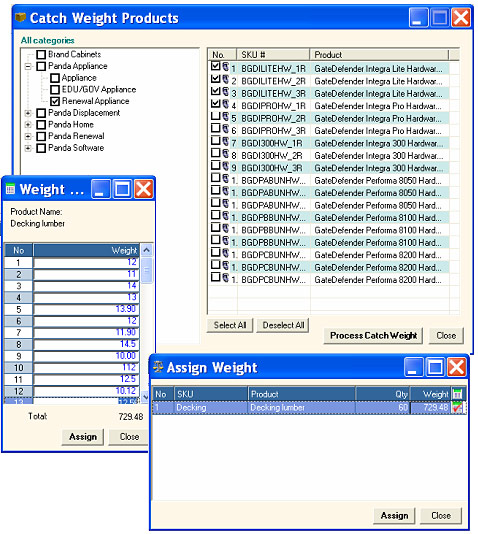Screen dimensions: 478x534
Task: Check the Brand Cabinets category
Action: pyautogui.click(x=41, y=54)
